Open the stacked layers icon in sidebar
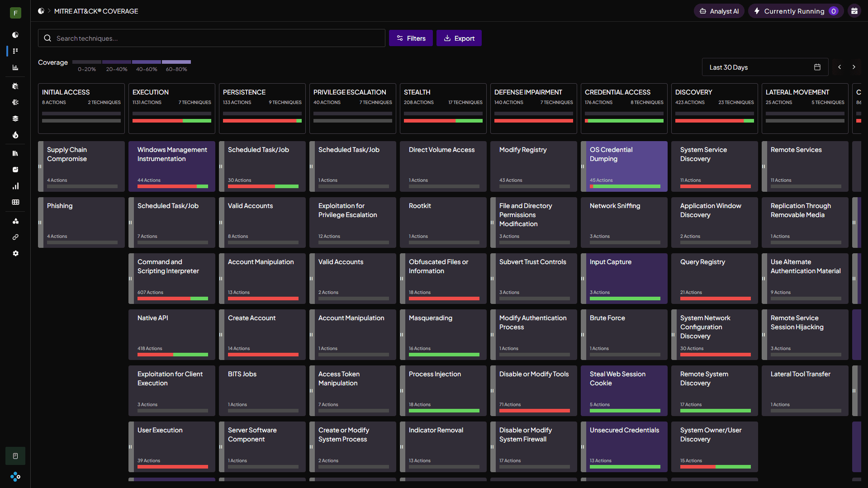 point(15,118)
